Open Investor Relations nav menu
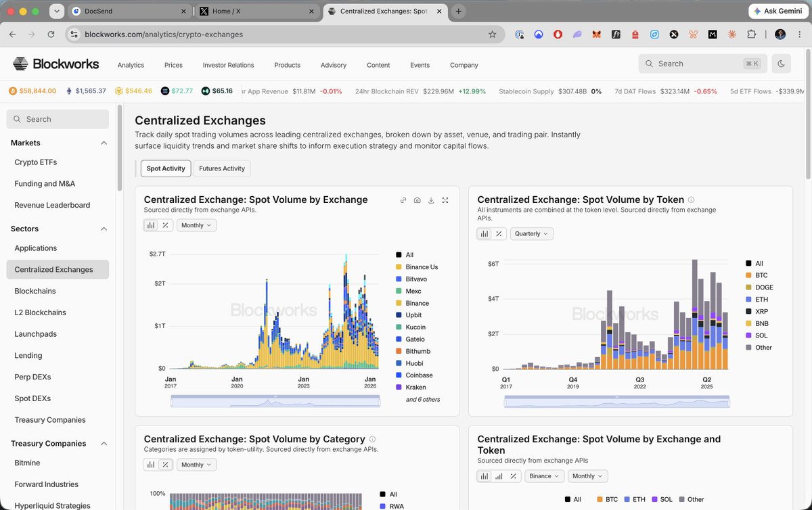812x510 pixels. click(228, 65)
